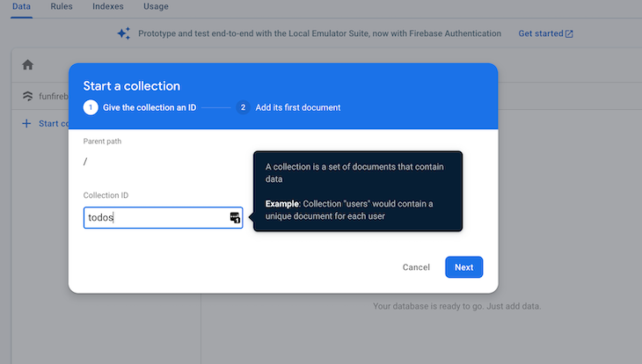Click the Next button
Viewport: 642px width, 364px height.
(x=463, y=267)
